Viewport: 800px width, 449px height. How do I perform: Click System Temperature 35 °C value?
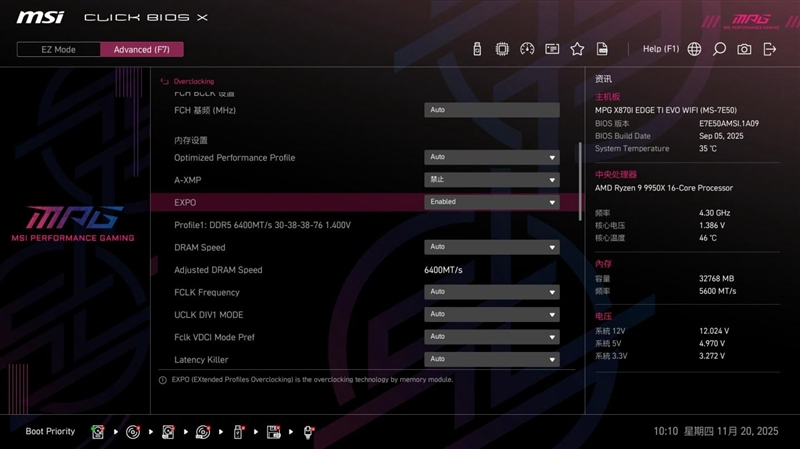click(708, 148)
